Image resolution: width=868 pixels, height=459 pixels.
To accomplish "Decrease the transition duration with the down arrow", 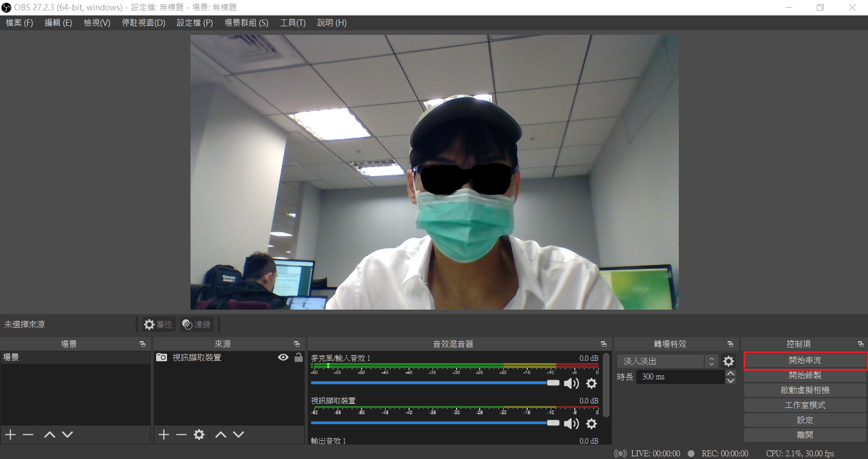I will coord(730,380).
